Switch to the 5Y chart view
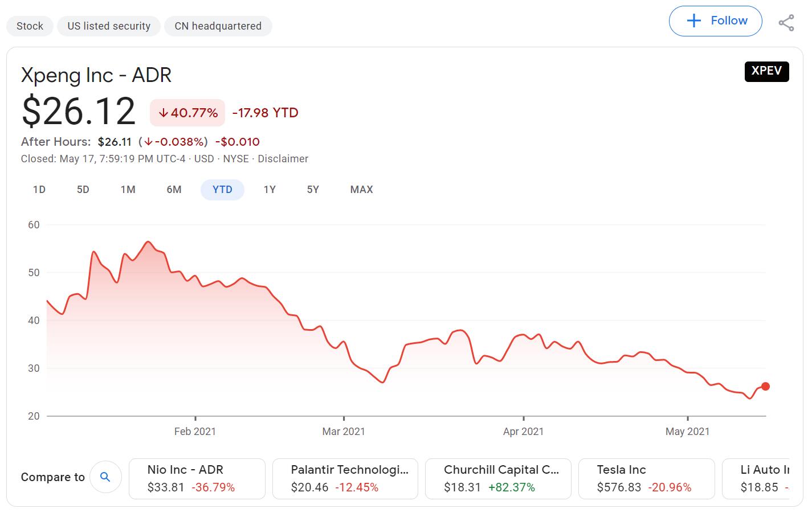Viewport: 812px width, 517px height. [x=312, y=189]
